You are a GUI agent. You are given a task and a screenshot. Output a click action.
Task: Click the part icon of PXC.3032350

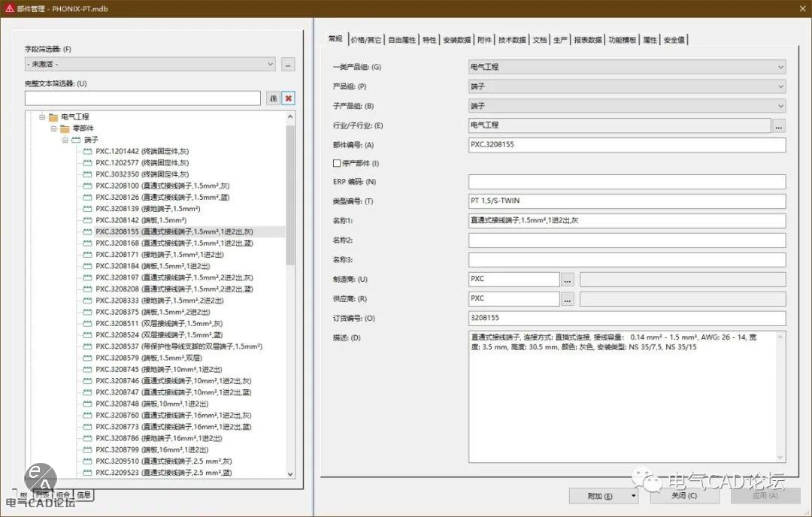point(87,174)
